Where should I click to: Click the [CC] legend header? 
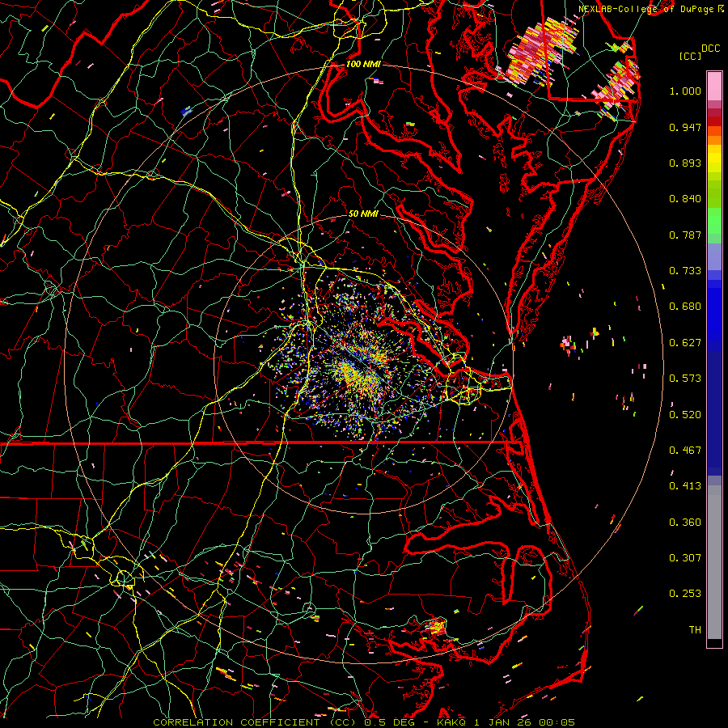690,56
